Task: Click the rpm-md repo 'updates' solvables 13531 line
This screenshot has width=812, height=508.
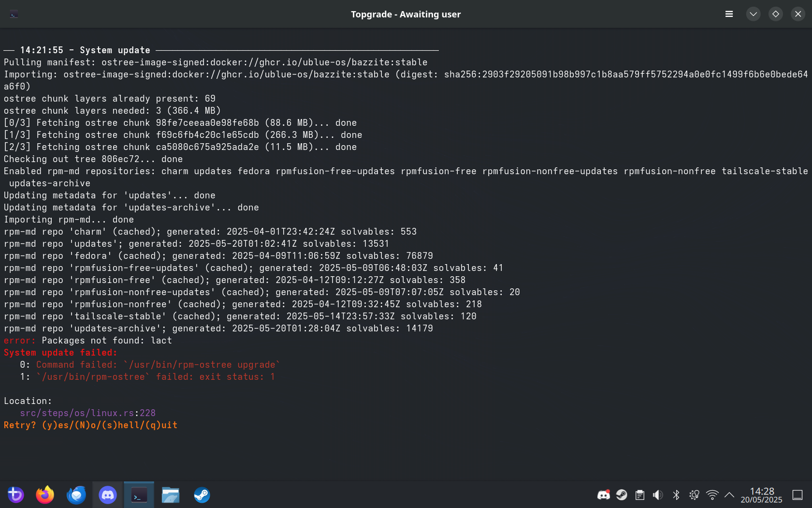Action: pos(197,244)
